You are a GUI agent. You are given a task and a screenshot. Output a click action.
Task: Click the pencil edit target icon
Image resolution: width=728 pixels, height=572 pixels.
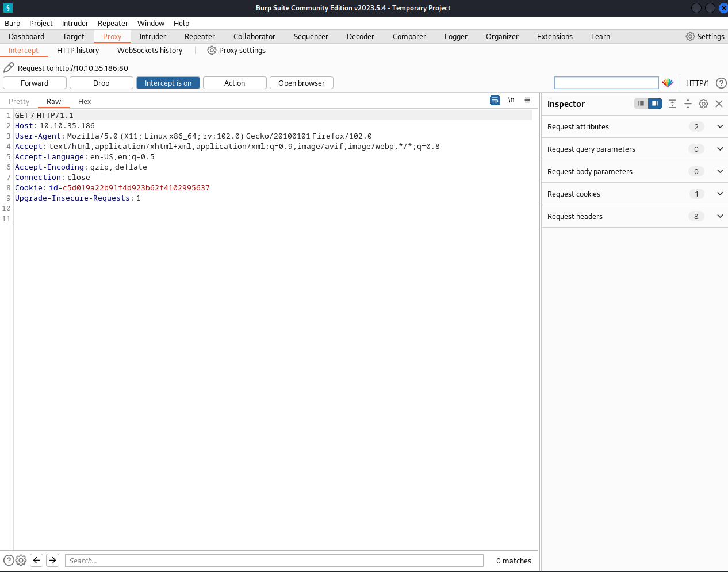coord(9,68)
